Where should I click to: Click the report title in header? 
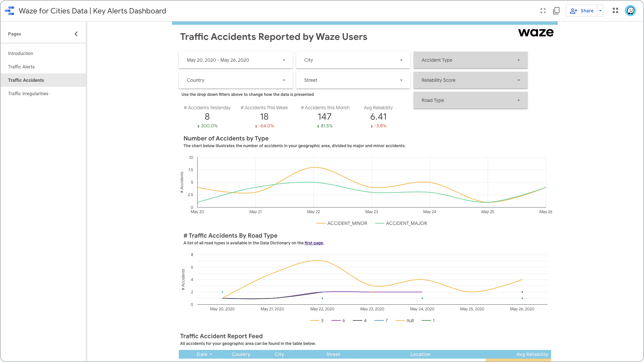coord(92,11)
